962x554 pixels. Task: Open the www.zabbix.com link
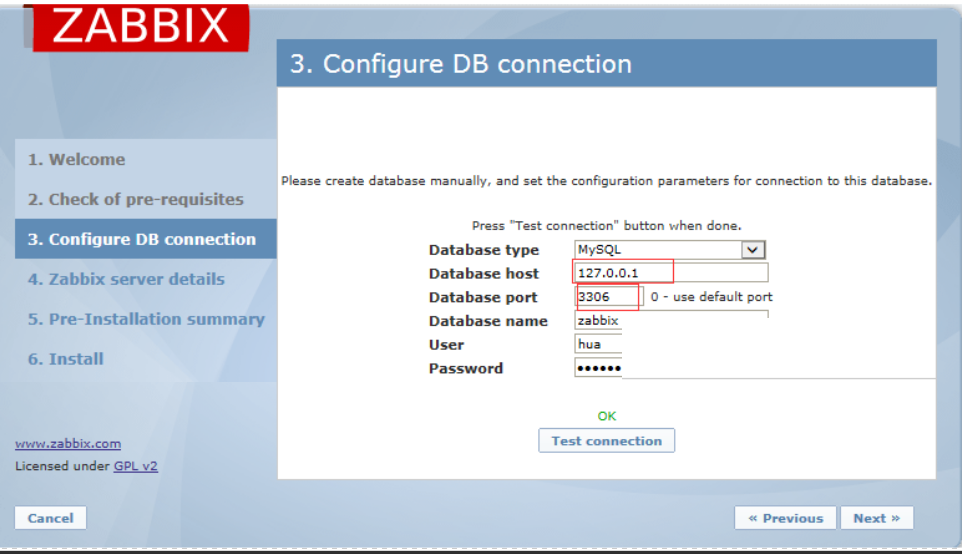[x=68, y=444]
